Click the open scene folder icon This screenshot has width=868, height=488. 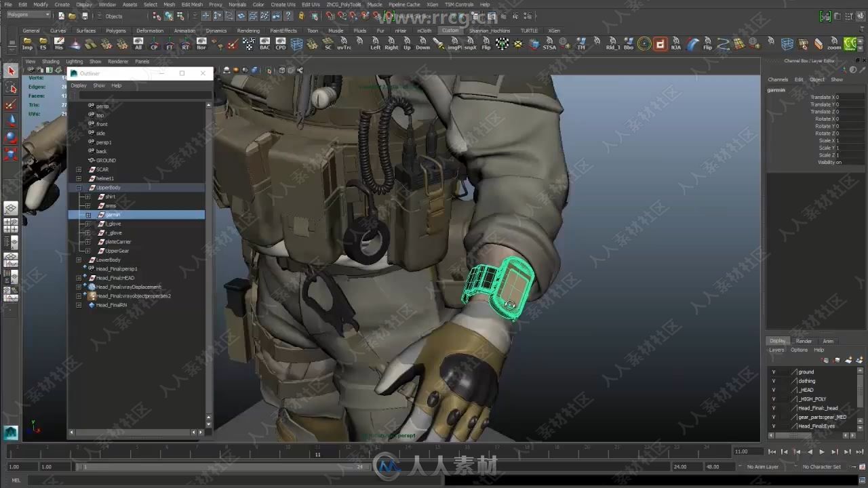(x=73, y=16)
